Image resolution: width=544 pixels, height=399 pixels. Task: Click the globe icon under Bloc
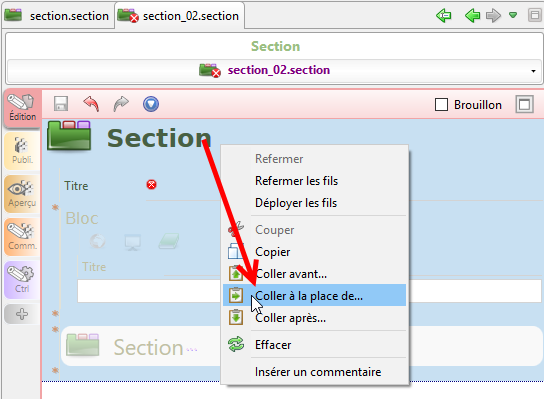click(97, 241)
